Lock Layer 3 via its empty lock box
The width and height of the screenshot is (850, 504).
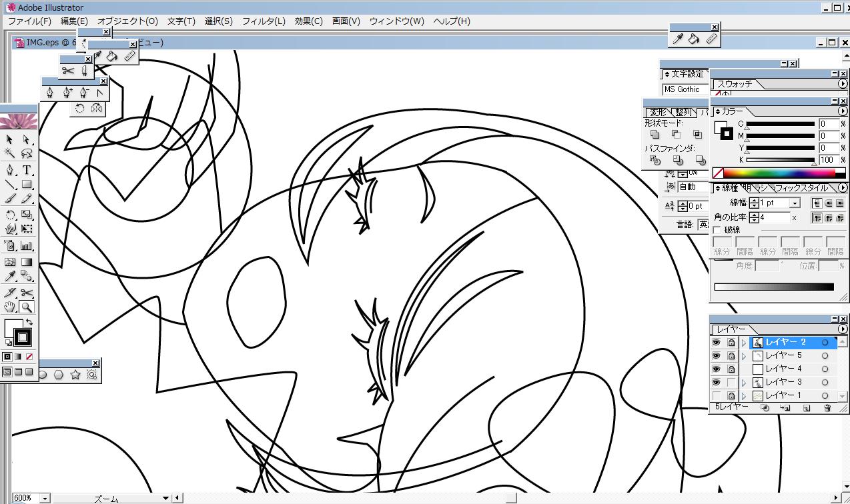(x=731, y=382)
